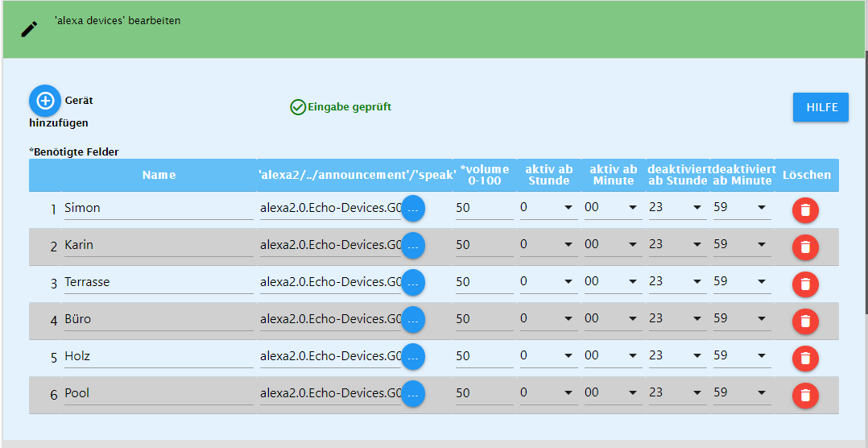868x448 pixels.
Task: Edit the name field containing Simon
Action: 159,208
